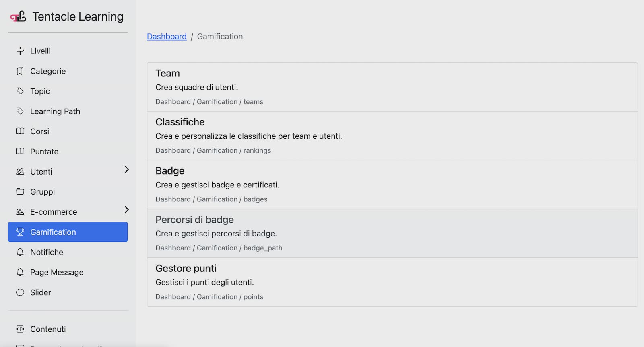Click the Utenti users icon

20,171
